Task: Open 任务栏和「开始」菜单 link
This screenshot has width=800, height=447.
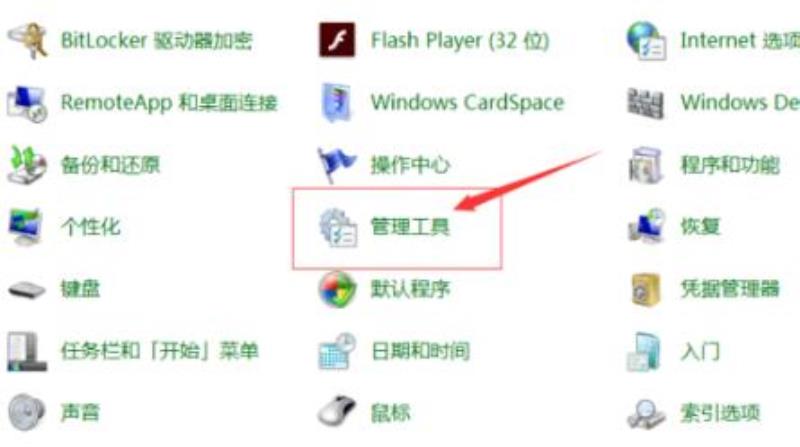Action: [x=160, y=351]
